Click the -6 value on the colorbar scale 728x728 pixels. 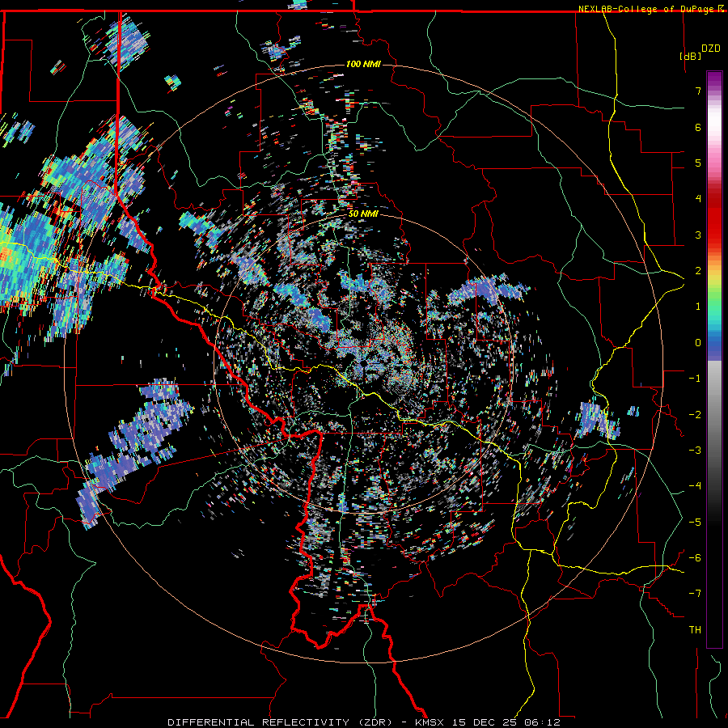point(695,558)
